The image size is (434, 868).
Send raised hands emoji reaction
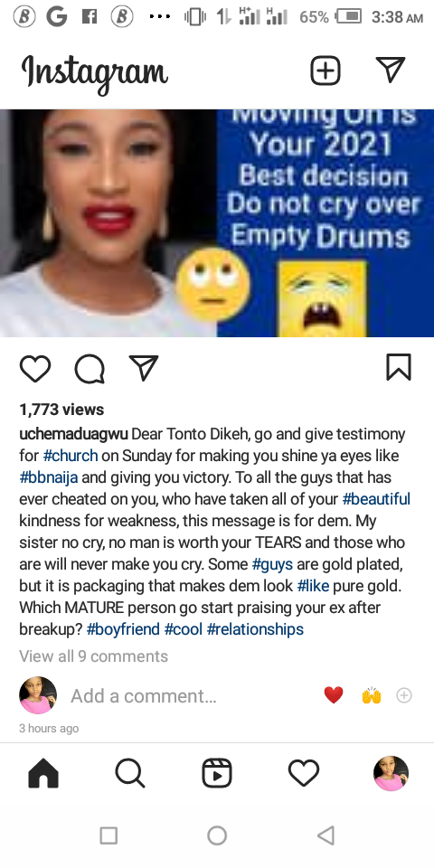[372, 694]
